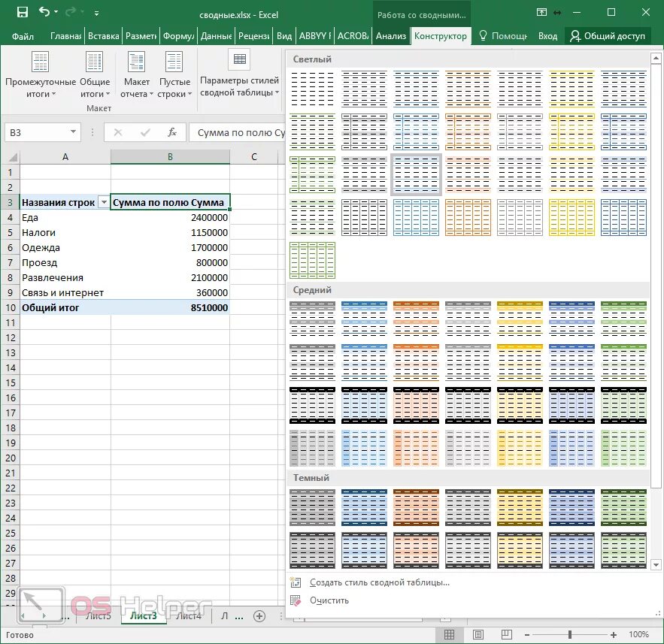Switch to the Анализ tab

pos(390,36)
